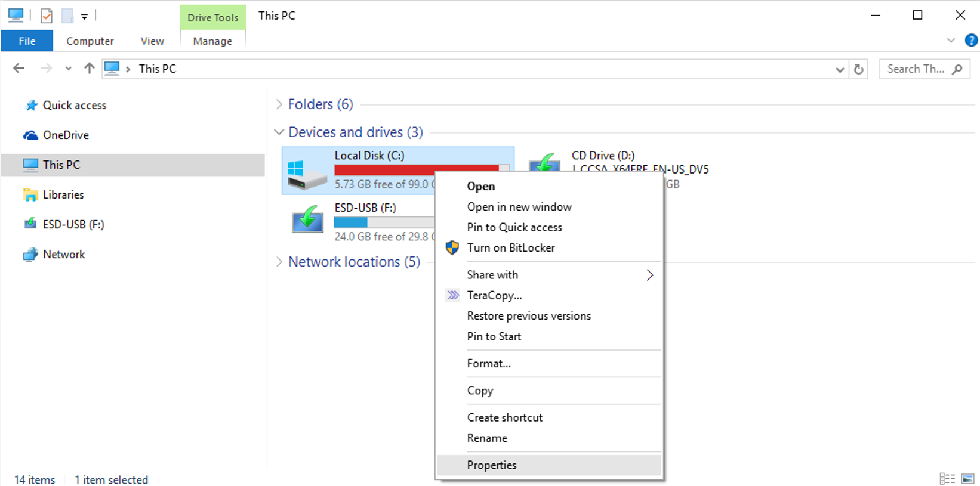This screenshot has width=980, height=486.
Task: Switch to large icons view in status bar
Action: (967, 479)
